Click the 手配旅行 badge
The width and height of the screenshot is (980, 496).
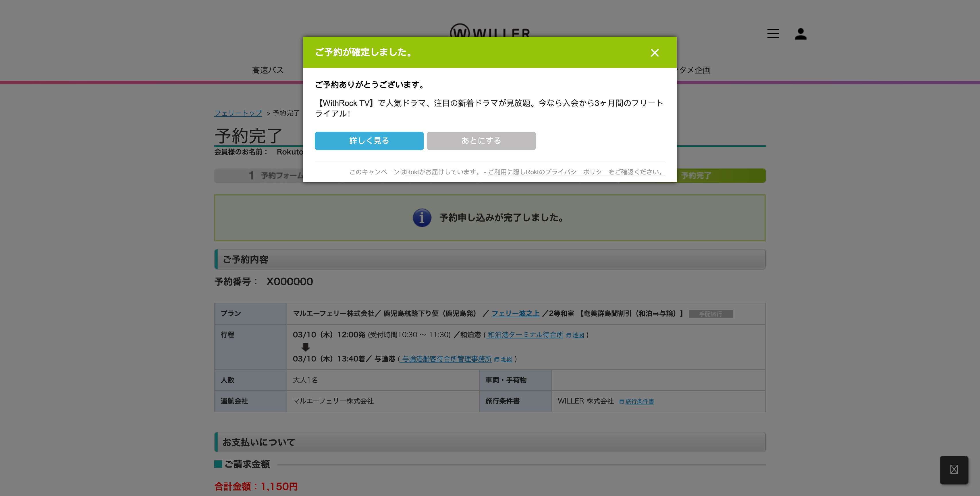coord(711,314)
